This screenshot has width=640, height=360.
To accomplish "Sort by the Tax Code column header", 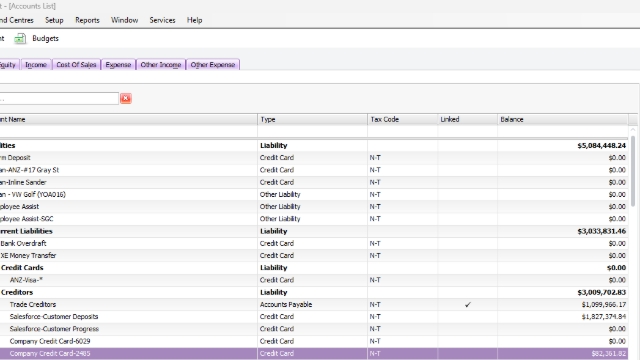I will (402, 119).
